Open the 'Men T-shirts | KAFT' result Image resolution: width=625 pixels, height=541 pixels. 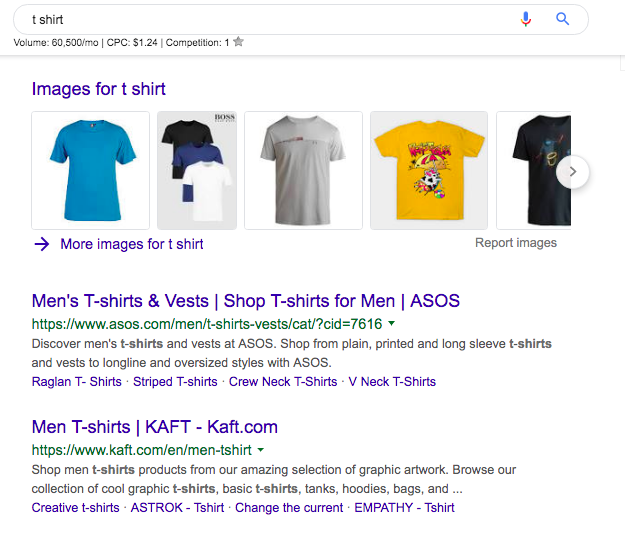[x=155, y=427]
